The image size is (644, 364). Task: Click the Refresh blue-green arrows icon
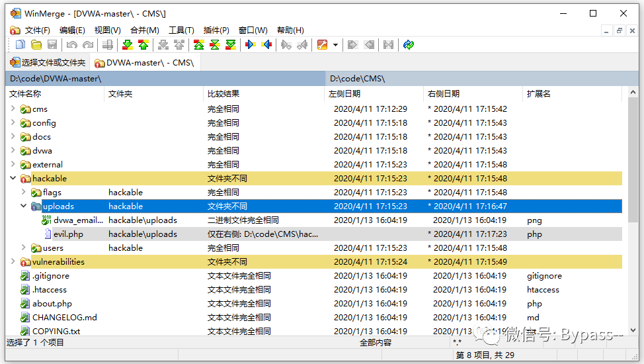(409, 44)
